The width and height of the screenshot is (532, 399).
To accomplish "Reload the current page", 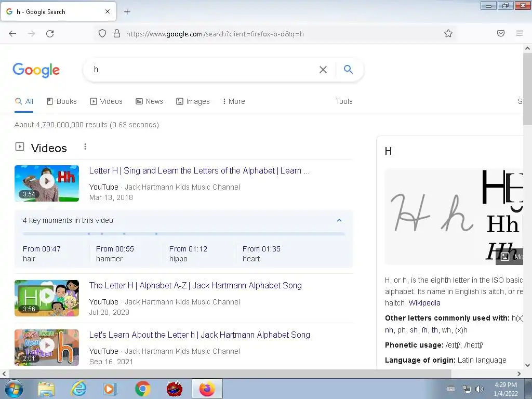I will pos(50,34).
